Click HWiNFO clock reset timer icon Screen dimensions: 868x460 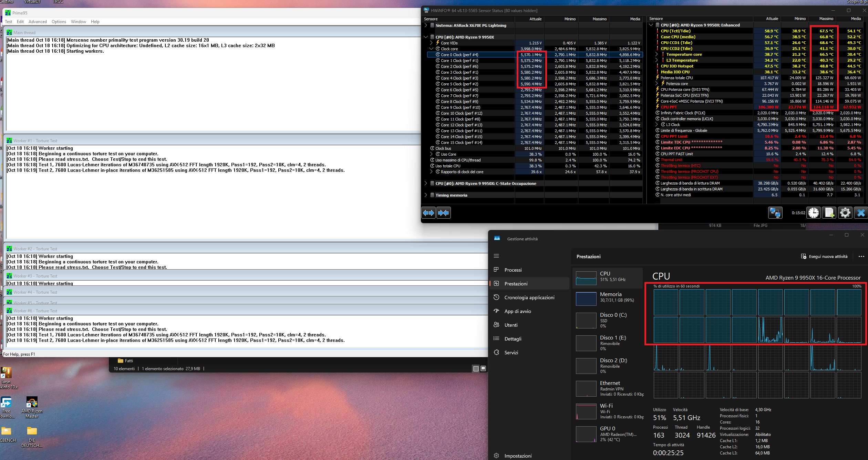(814, 213)
